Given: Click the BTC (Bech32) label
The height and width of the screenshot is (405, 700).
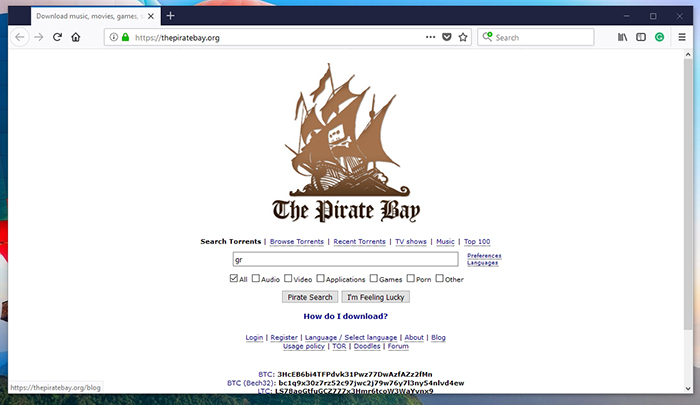Looking at the screenshot, I should pyautogui.click(x=251, y=383).
